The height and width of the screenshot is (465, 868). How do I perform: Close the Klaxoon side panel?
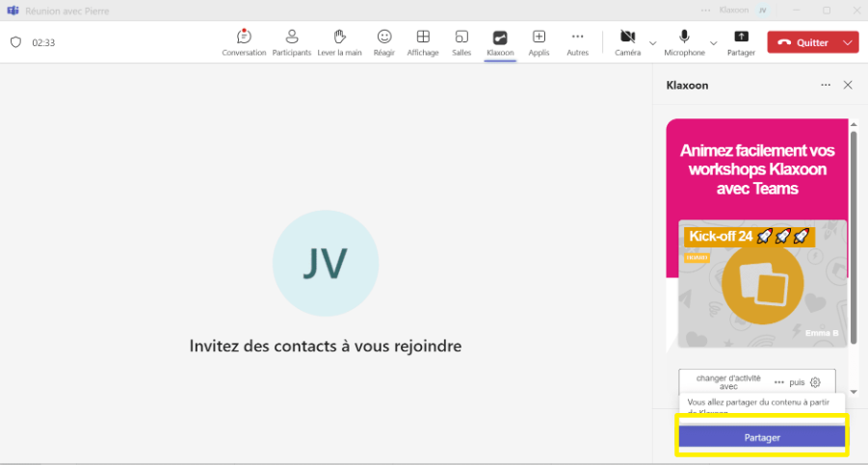(848, 85)
